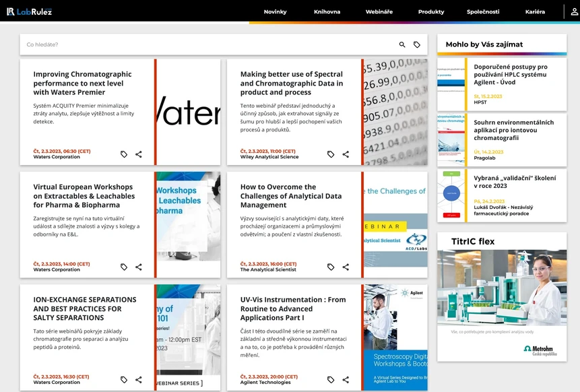Share the ION-EXCHANGE SEPARATIONS webinar
580x392 pixels.
[x=139, y=379]
